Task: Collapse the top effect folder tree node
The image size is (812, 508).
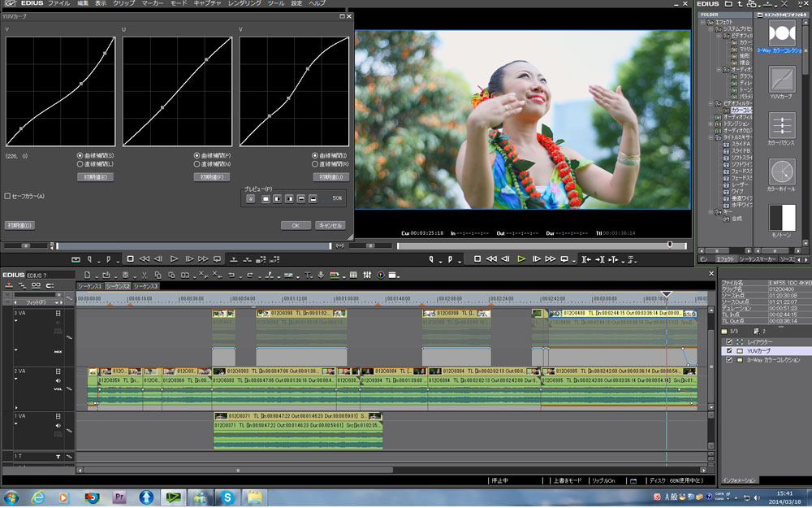Action: pos(702,22)
